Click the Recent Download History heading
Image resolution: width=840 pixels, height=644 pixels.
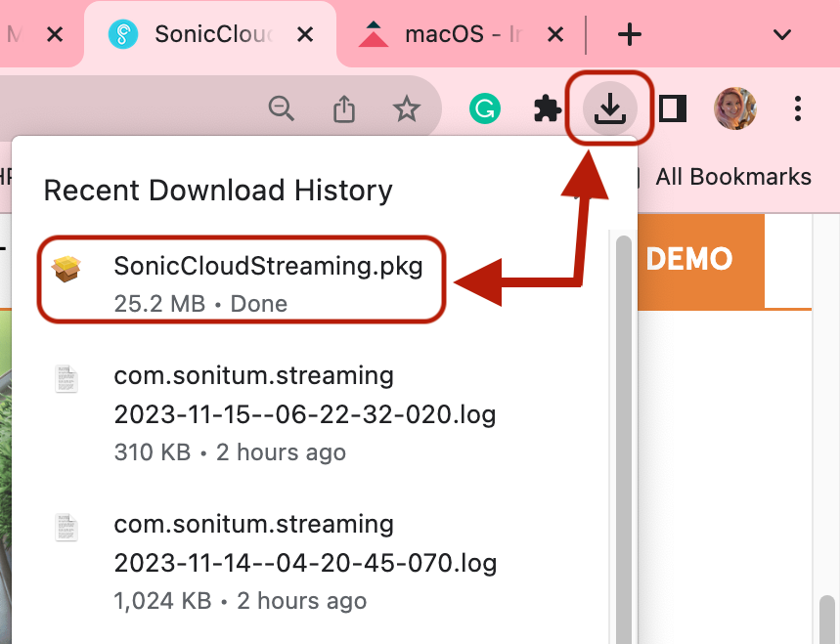click(218, 190)
